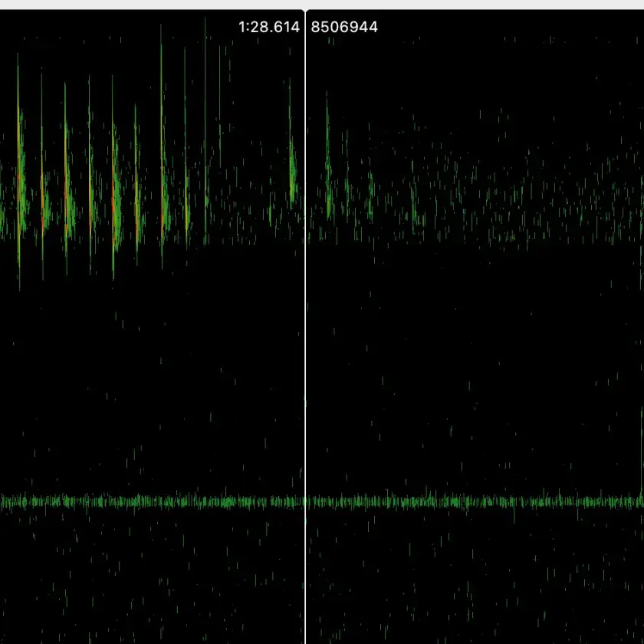Click the 1:28.614 time readout
Image resolution: width=644 pixels, height=644 pixels.
(x=269, y=27)
